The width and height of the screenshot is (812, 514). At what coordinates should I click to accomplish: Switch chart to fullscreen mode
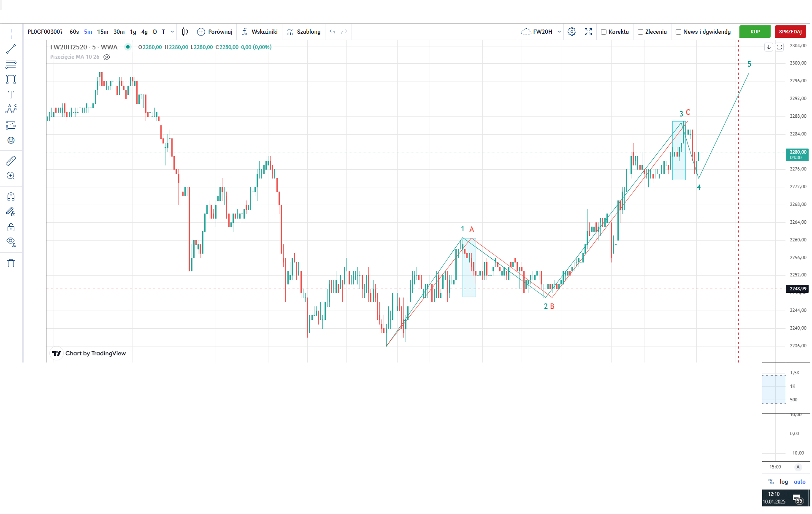point(588,32)
